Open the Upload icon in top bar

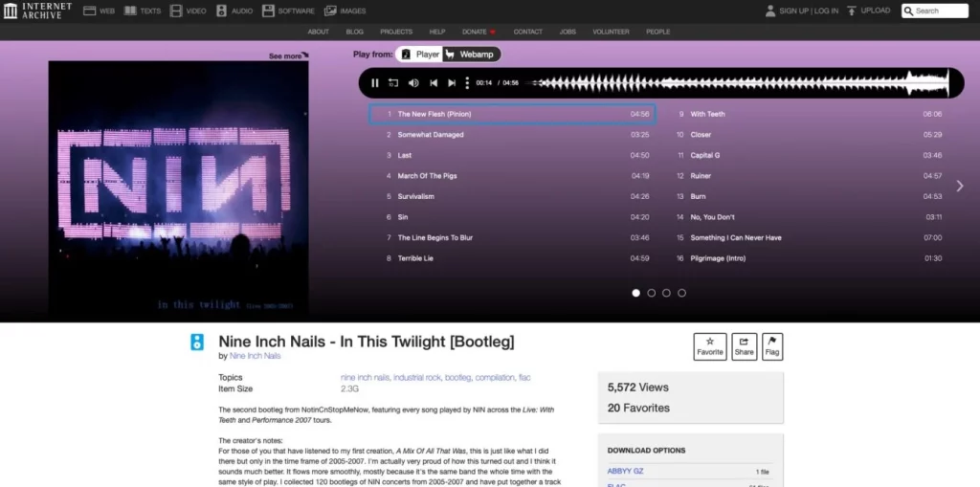point(851,11)
